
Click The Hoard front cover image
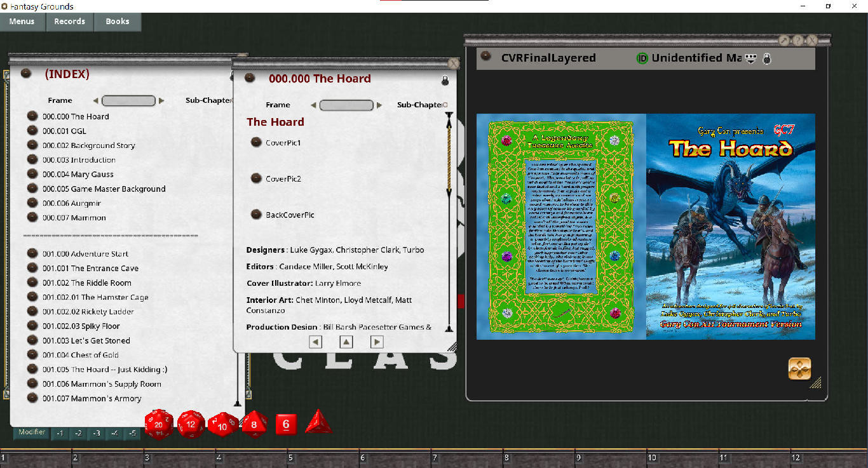point(731,227)
